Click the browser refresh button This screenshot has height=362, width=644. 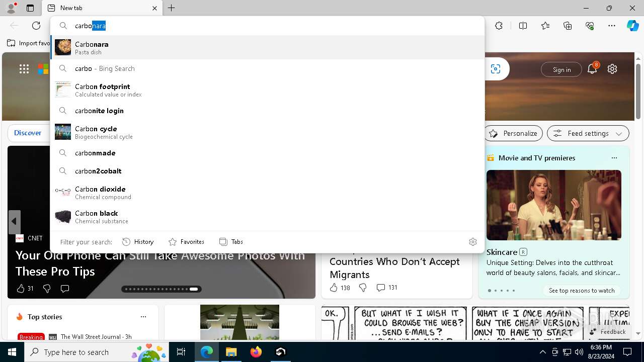[36, 26]
